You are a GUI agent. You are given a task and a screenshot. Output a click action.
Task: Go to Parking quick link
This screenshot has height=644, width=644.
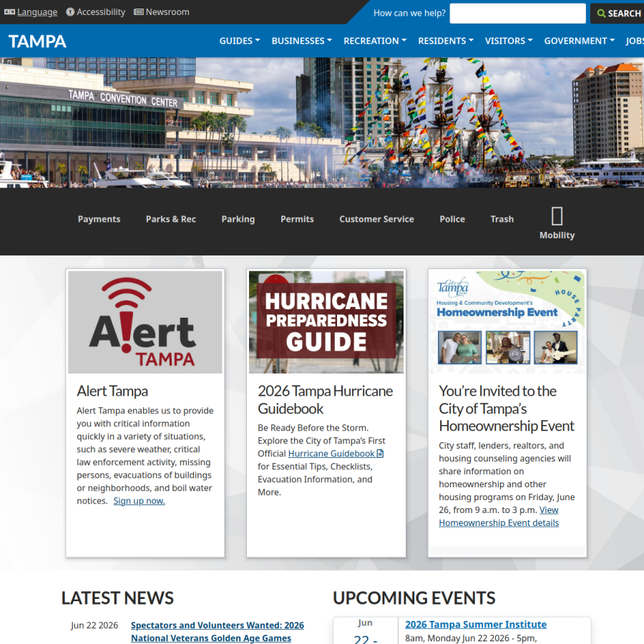coord(238,219)
